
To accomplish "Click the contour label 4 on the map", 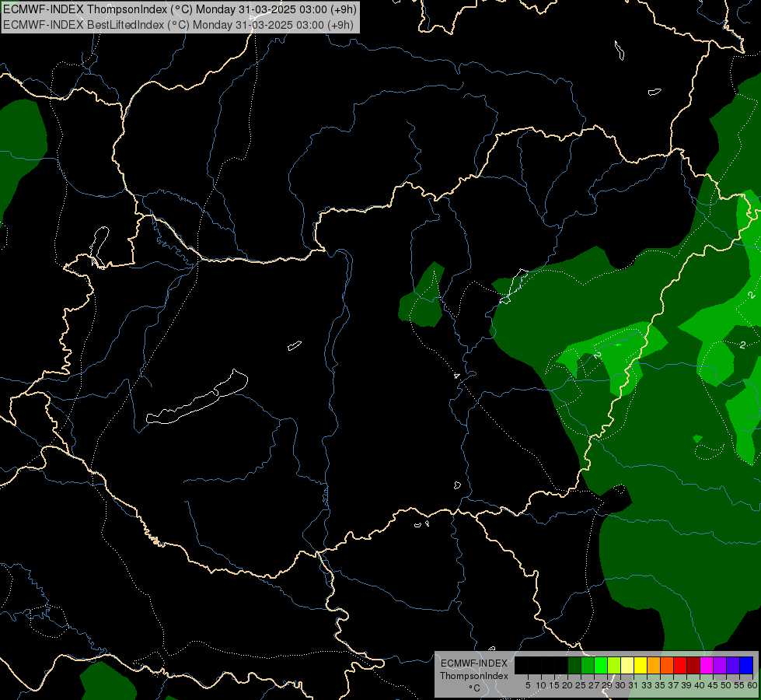I will (456, 376).
